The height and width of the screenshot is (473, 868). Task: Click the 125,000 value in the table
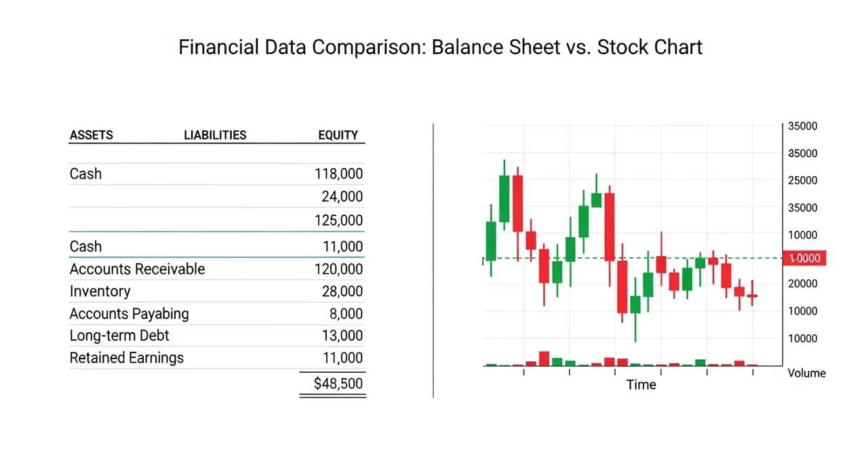(x=338, y=220)
